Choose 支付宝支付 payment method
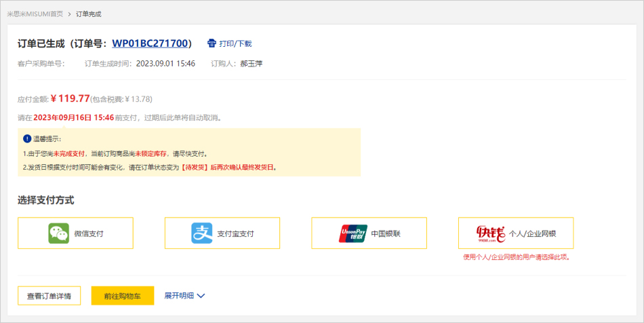Screen dimensions: 644x323 tap(235, 233)
